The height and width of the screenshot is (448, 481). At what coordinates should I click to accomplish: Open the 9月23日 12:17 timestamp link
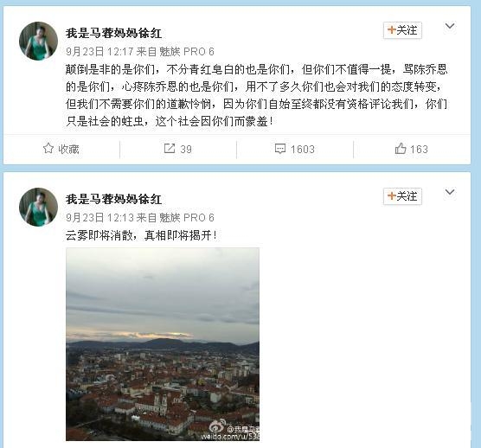pos(99,52)
